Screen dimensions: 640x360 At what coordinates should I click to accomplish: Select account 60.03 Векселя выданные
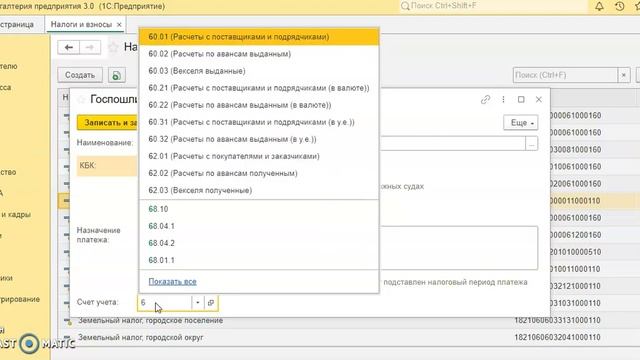pyautogui.click(x=259, y=71)
